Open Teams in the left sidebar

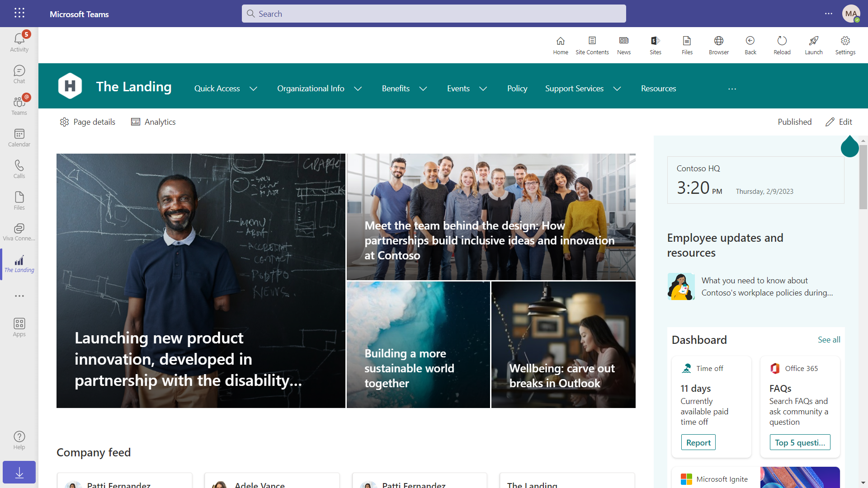[x=19, y=106]
